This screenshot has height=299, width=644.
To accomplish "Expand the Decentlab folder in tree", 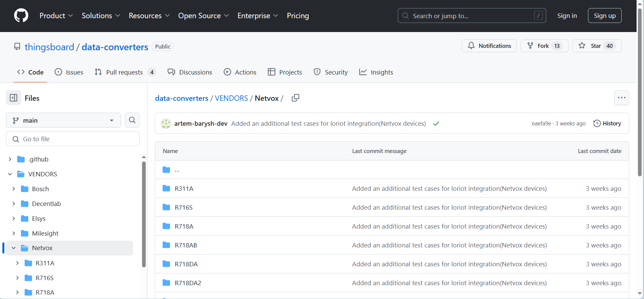I will (x=14, y=204).
